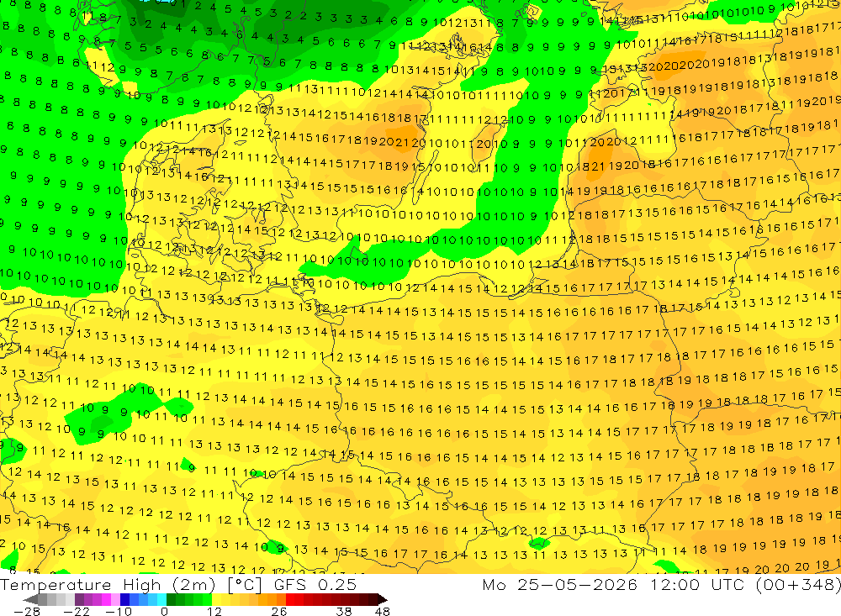
Task: Click the 'Temperature High (2m) [°C]' map title
Action: pos(131,585)
